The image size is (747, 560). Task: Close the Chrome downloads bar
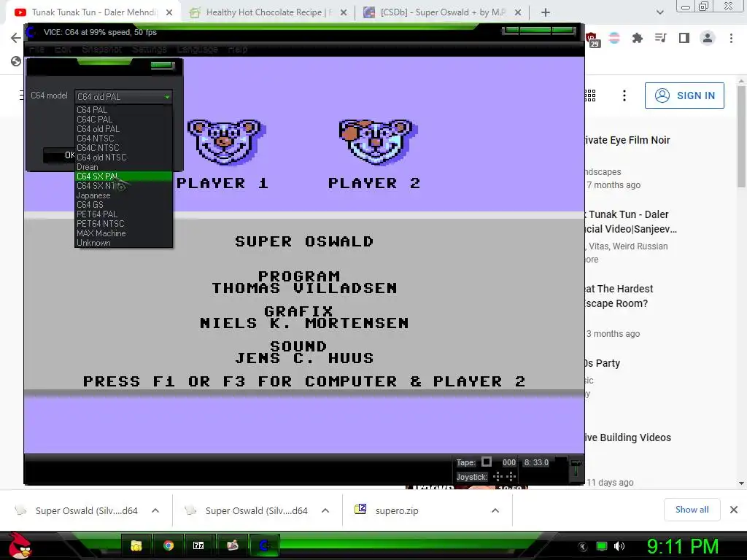[734, 510]
